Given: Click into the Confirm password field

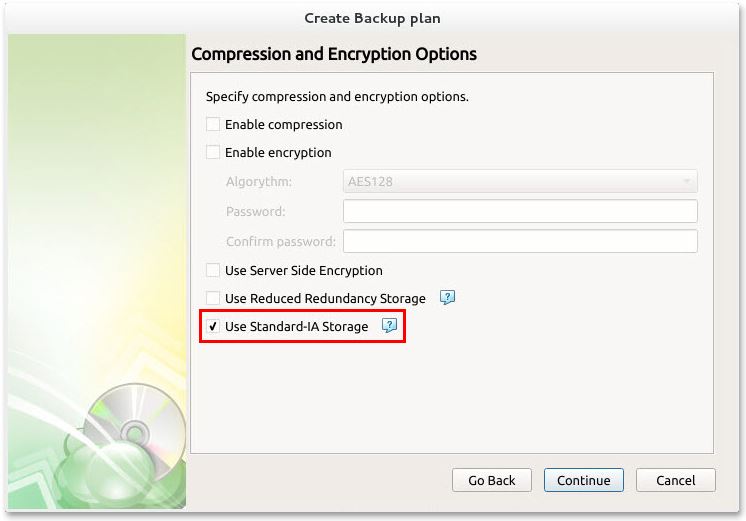Looking at the screenshot, I should pos(520,242).
